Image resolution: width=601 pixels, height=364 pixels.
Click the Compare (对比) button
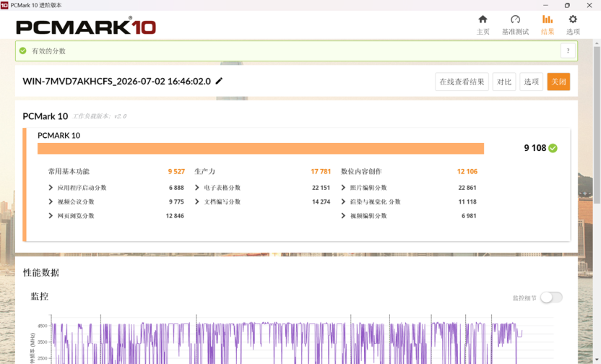504,82
